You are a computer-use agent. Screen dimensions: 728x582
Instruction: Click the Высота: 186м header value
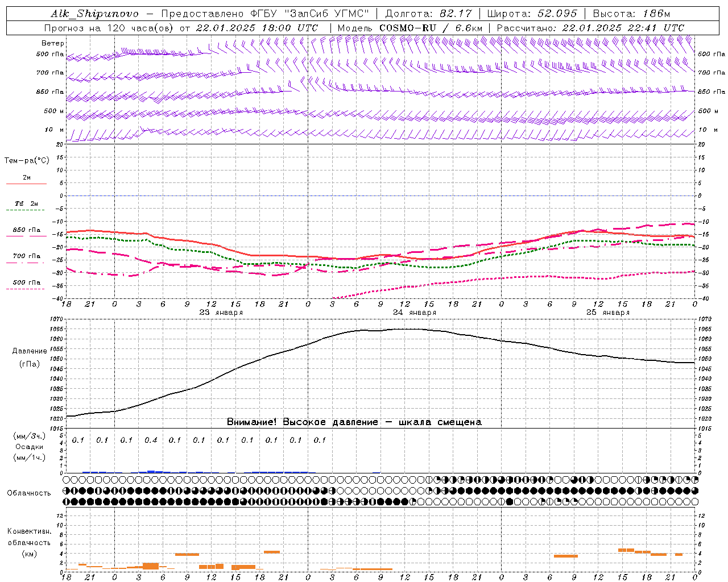tap(631, 14)
